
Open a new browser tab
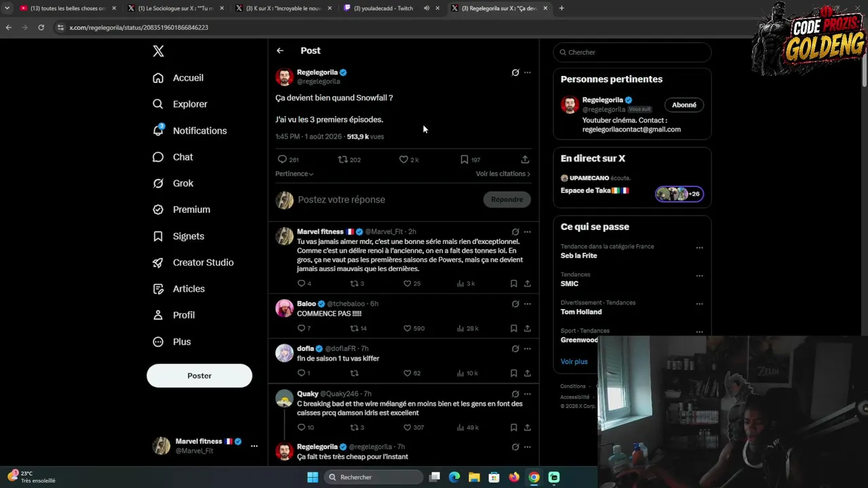561,8
